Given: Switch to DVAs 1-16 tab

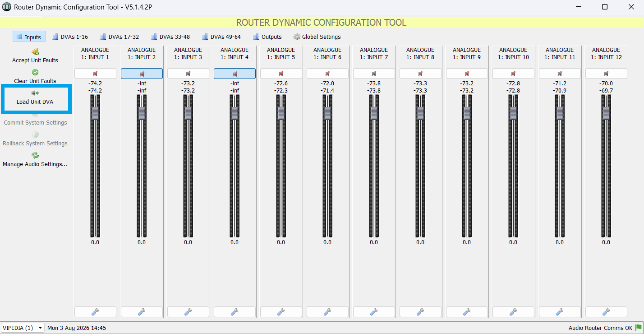Looking at the screenshot, I should pos(70,37).
